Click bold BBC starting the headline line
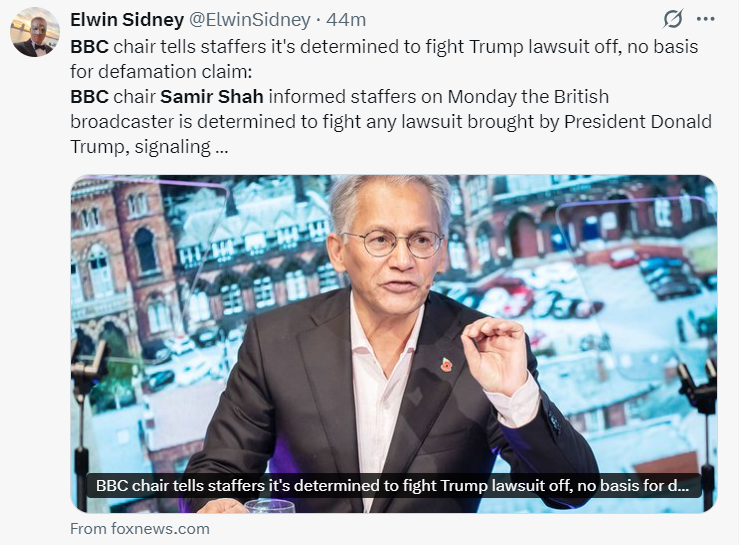744x545 pixels. pyautogui.click(x=89, y=46)
